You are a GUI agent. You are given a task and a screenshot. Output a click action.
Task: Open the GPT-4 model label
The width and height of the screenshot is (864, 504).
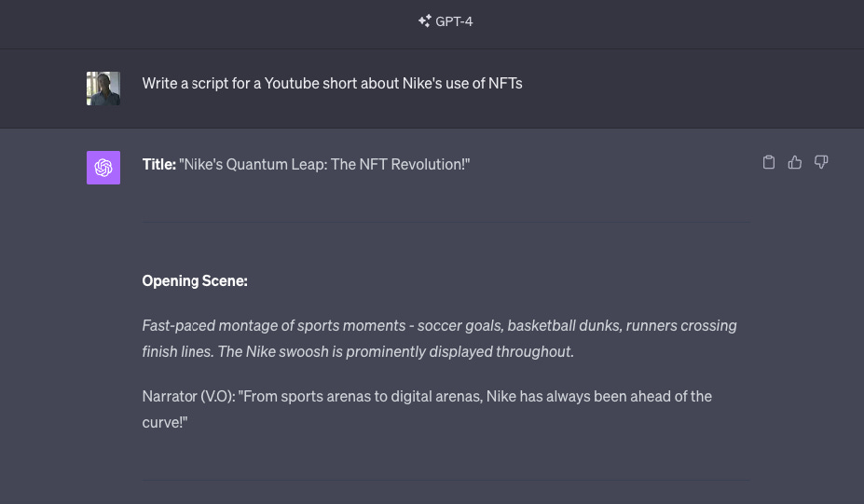454,21
